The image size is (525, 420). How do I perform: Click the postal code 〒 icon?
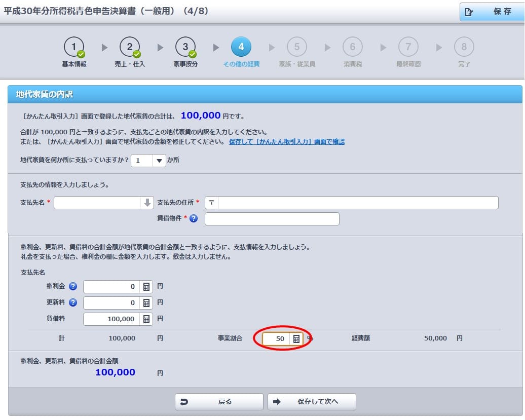212,203
